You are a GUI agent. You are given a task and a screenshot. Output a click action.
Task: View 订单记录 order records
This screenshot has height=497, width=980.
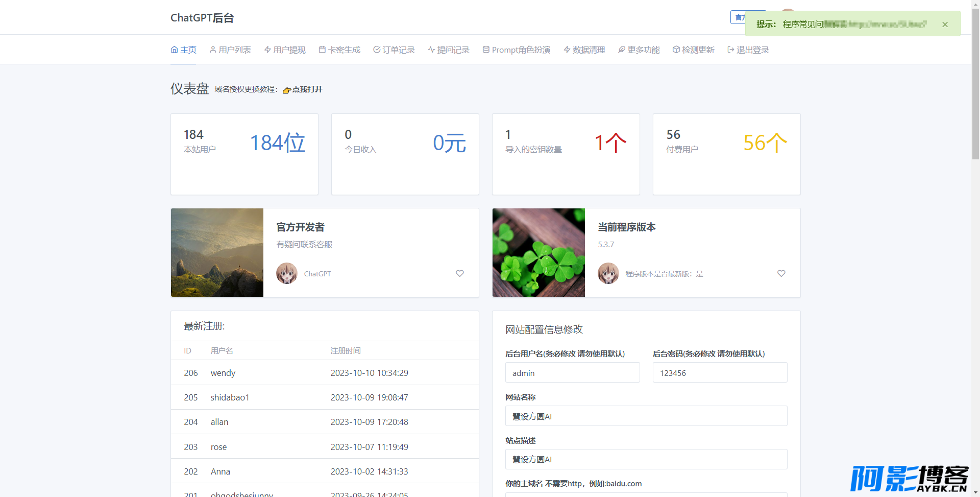tap(394, 50)
